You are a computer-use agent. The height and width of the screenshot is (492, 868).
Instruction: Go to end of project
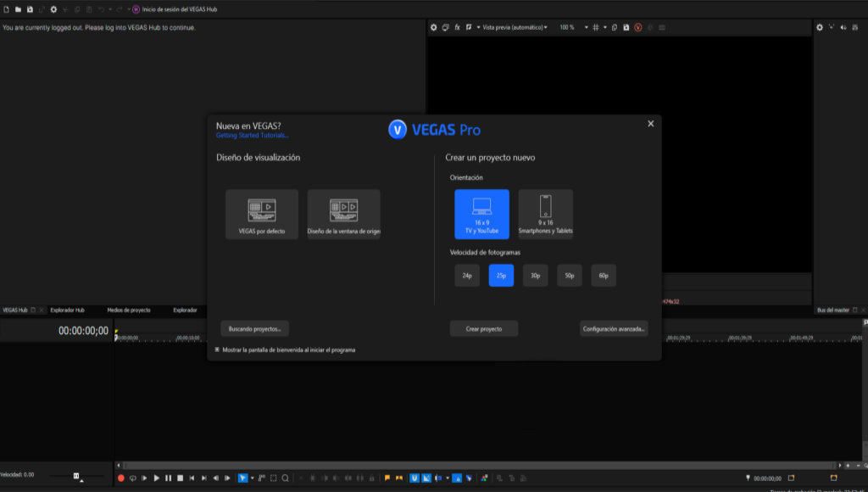pos(203,478)
